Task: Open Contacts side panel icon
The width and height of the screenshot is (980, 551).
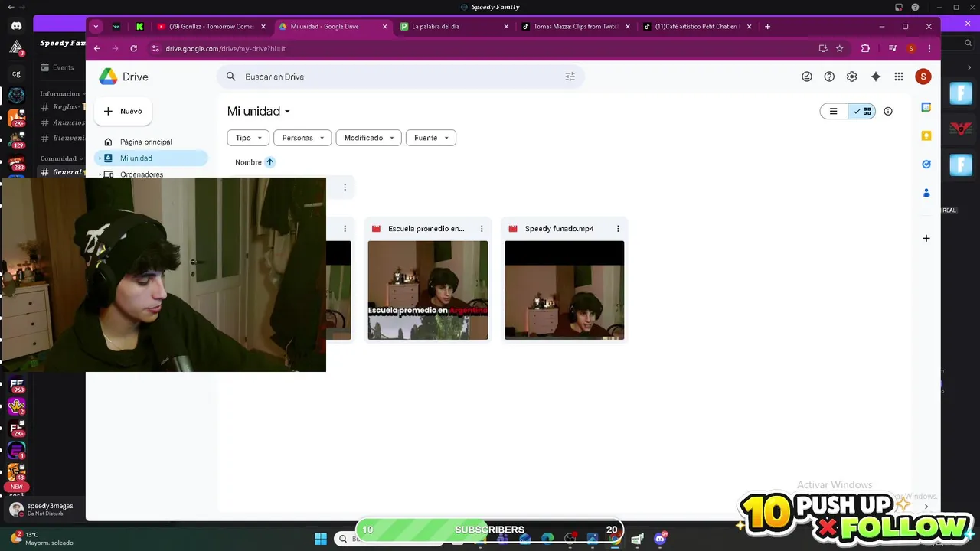Action: [x=926, y=192]
